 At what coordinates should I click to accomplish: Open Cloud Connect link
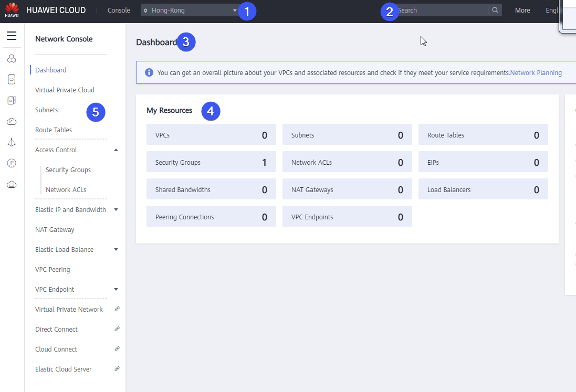coord(56,349)
